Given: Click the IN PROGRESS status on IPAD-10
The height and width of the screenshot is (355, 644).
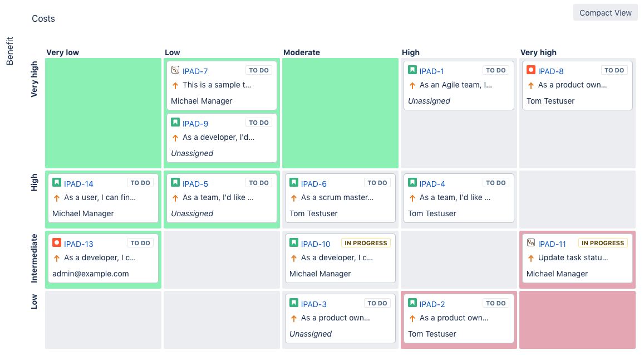Looking at the screenshot, I should (366, 243).
